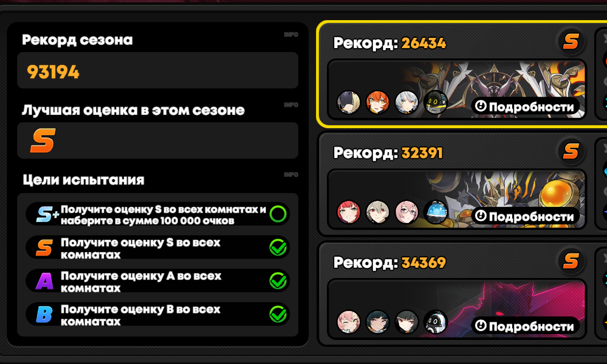Viewport: 607px width, 364px height.
Task: Toggle the unchecked S+ 100 000 points goal circle
Action: click(278, 214)
